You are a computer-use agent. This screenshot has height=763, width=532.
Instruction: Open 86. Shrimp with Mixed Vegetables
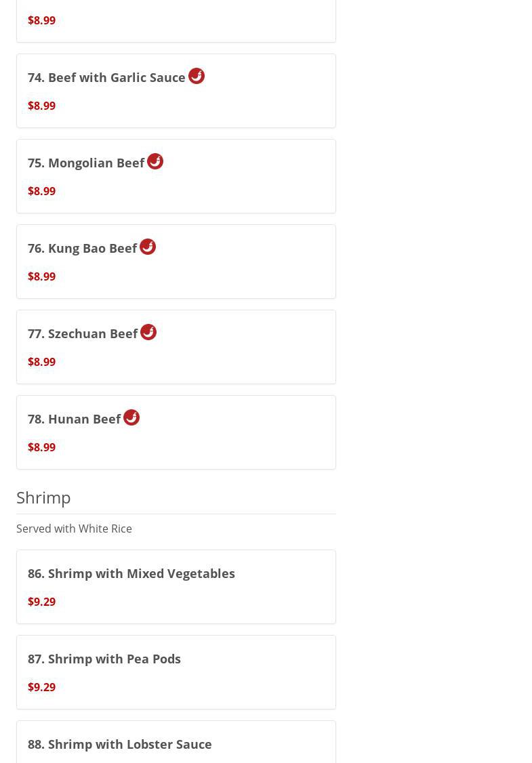pyautogui.click(x=131, y=574)
